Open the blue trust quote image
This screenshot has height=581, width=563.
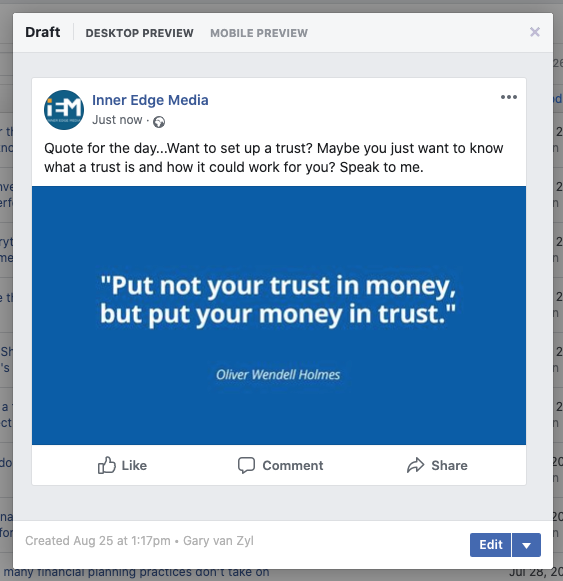tap(279, 315)
